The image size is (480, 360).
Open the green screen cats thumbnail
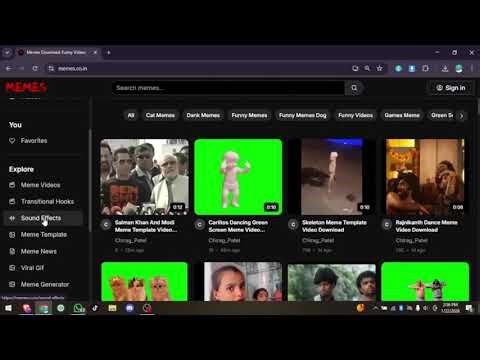tap(144, 281)
